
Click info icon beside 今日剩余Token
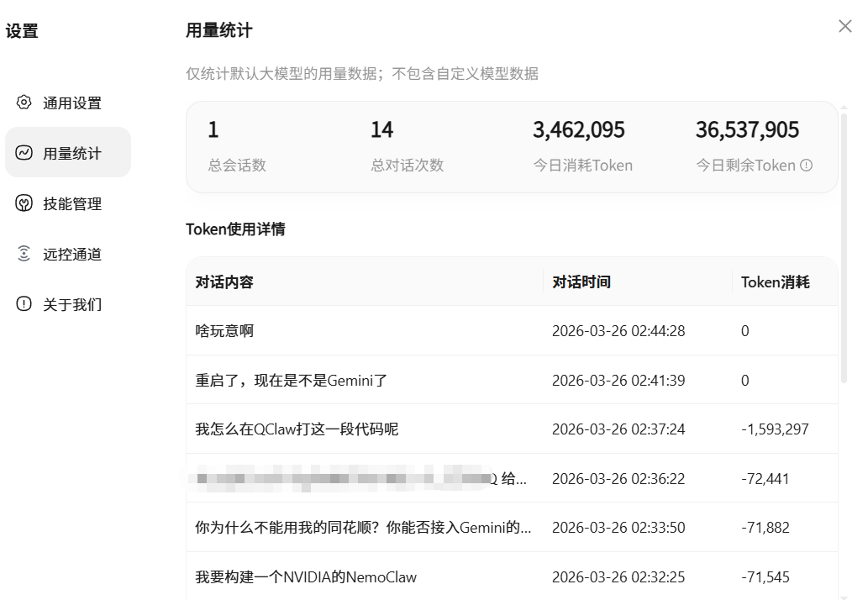click(807, 165)
